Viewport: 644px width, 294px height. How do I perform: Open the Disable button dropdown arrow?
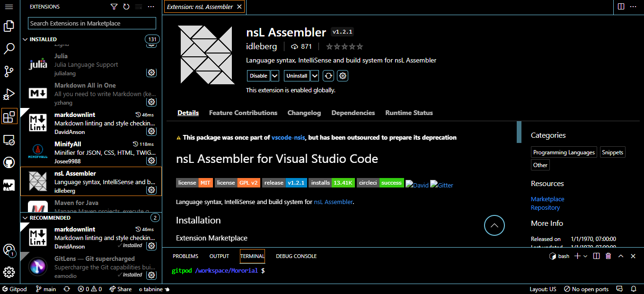(x=275, y=76)
